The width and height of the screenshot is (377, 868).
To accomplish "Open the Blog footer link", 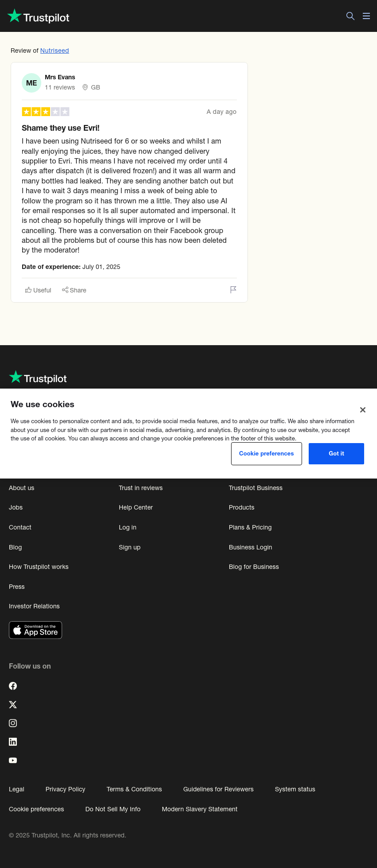I will [x=16, y=547].
